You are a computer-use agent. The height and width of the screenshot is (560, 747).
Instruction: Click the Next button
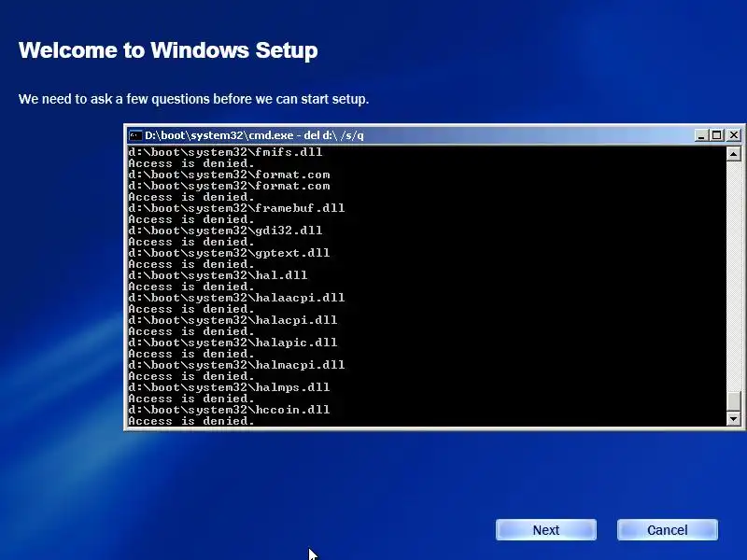(x=546, y=530)
